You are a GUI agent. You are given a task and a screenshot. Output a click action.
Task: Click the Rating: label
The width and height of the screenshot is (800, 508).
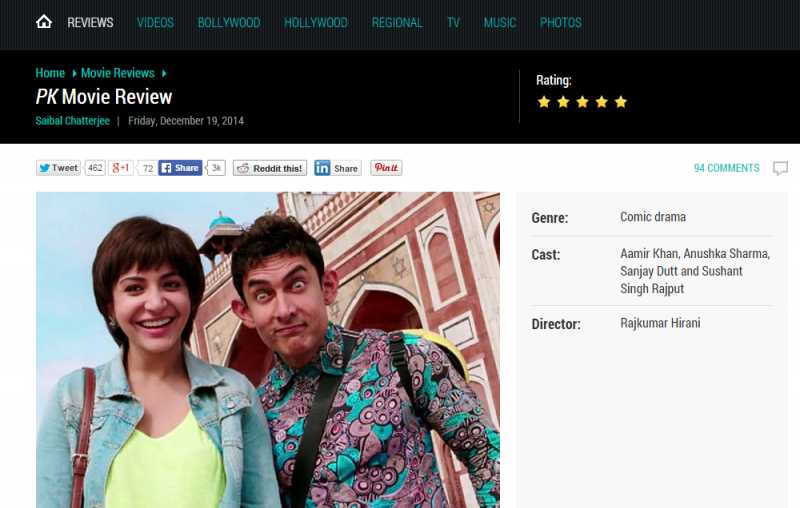(x=554, y=80)
